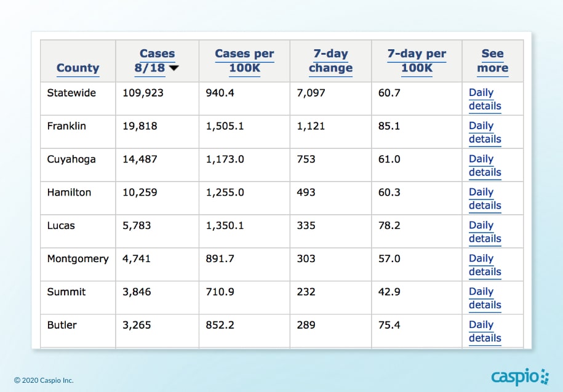
Task: Click the 2020 Caspio Inc. copyright text
Action: click(44, 380)
